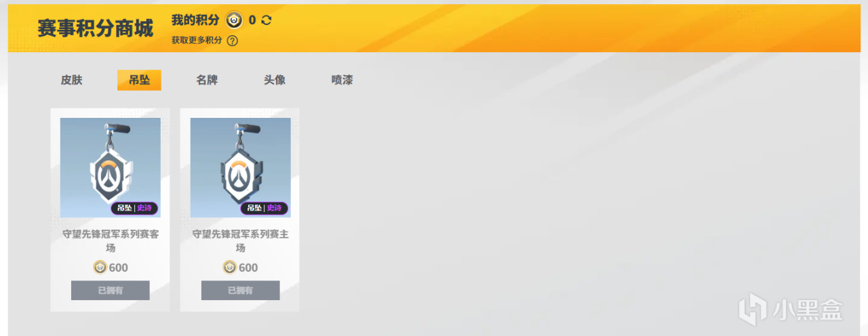Click the 600 price under 客场 charm
The image size is (868, 336).
[119, 268]
